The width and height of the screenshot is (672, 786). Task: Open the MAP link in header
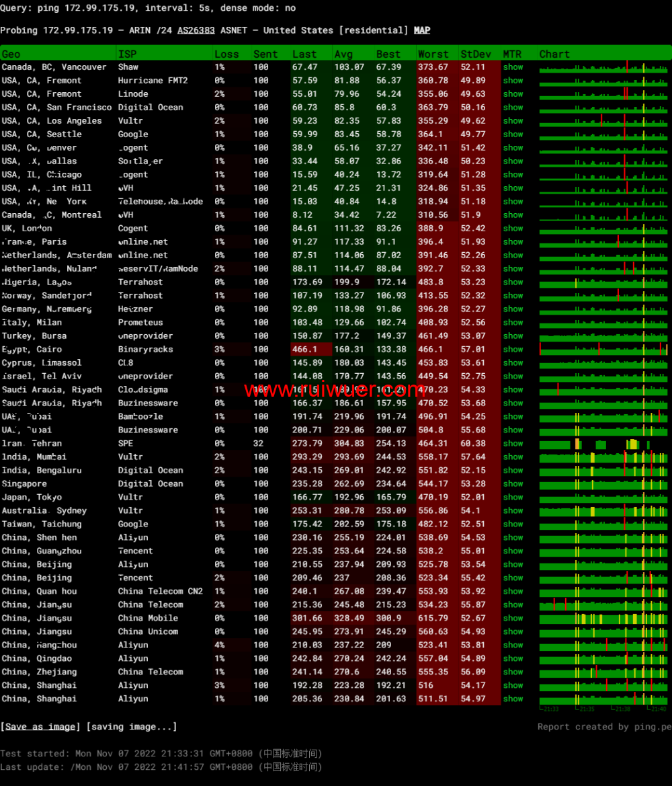point(422,30)
